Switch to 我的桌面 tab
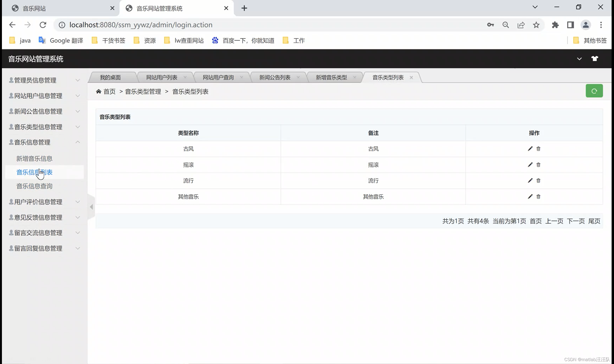Viewport: 614px width, 364px height. click(110, 78)
